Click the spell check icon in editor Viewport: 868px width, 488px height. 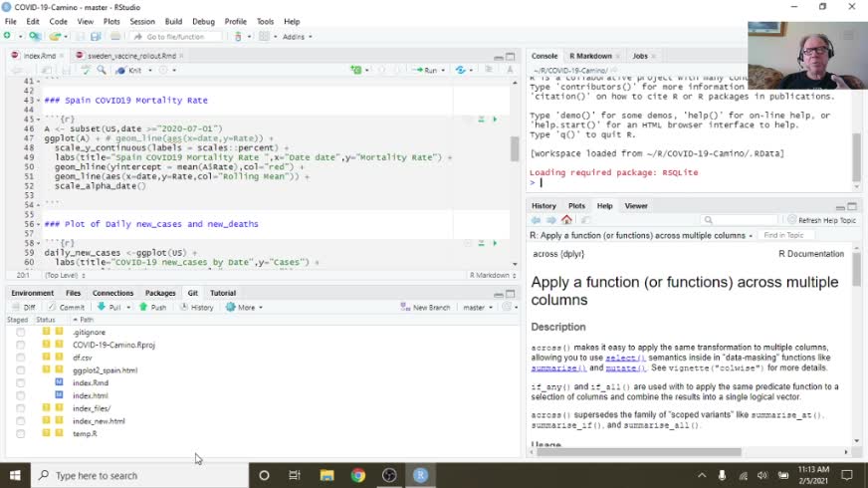(86, 71)
